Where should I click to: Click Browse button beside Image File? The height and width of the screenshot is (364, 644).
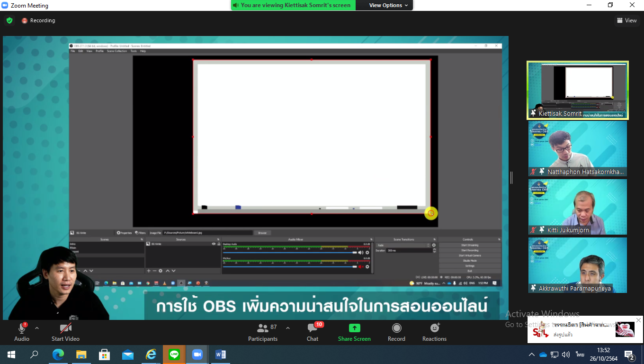[x=262, y=233]
